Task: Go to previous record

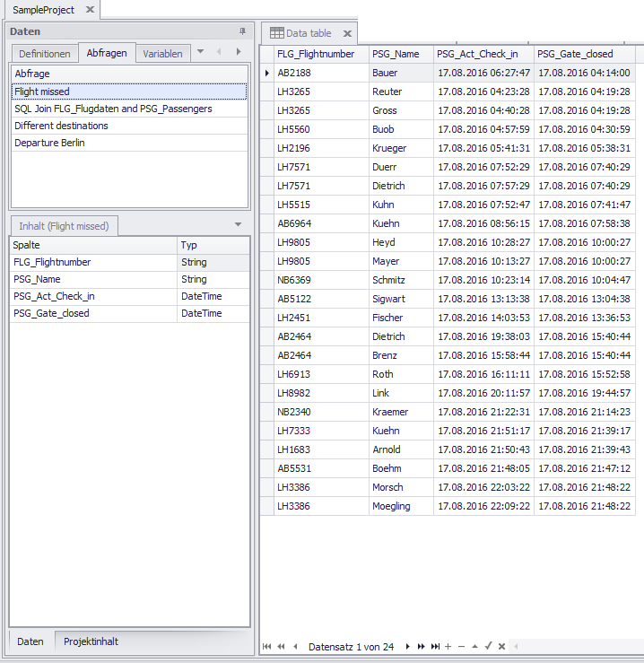Action: click(295, 646)
